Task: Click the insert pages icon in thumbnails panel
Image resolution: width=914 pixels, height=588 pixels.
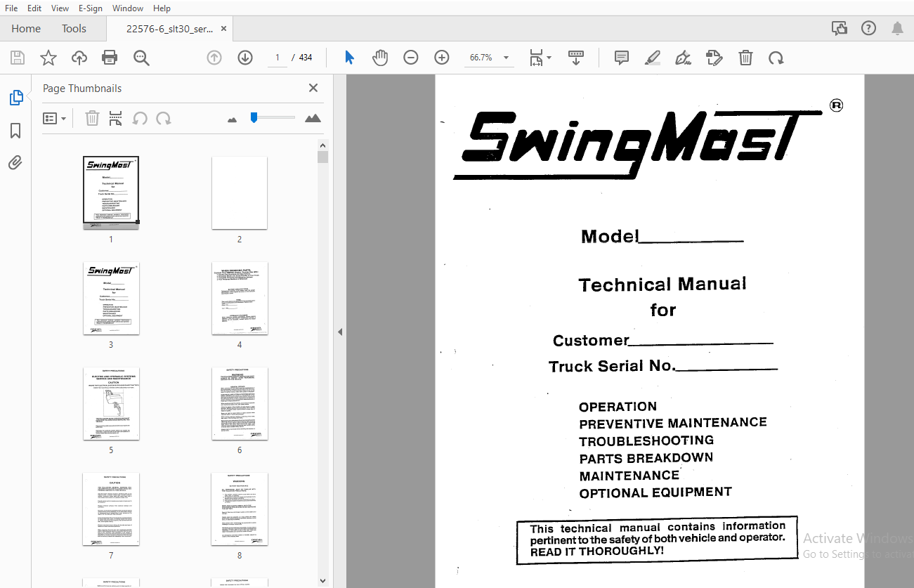Action: pos(116,118)
